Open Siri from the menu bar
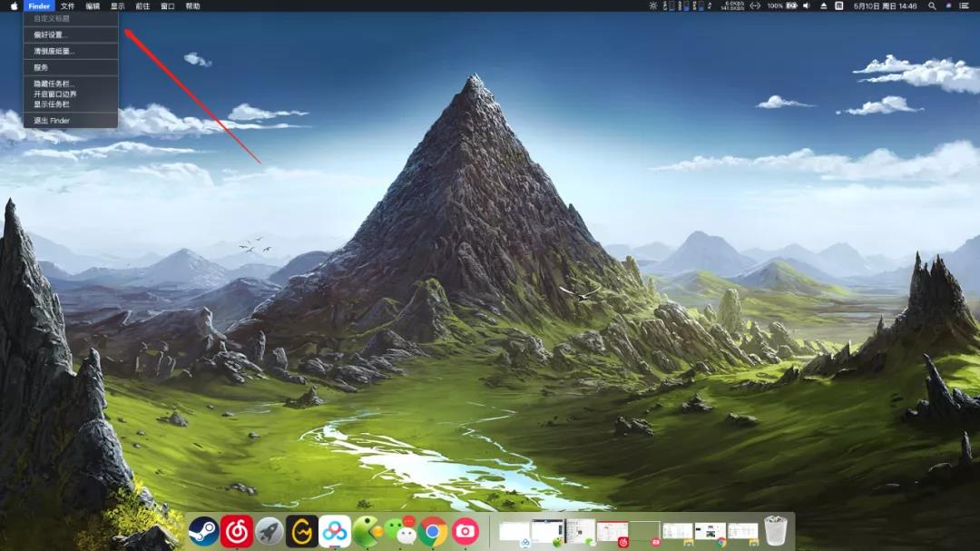The width and height of the screenshot is (980, 551). [x=948, y=5]
